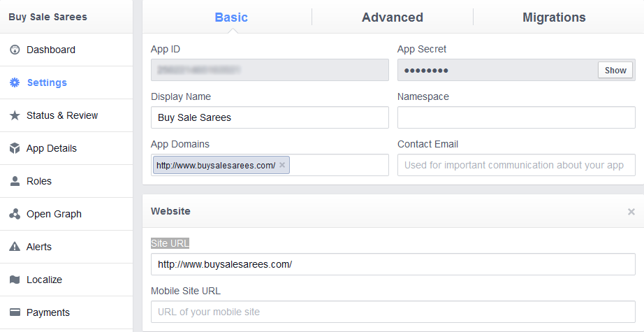Open App Details in the sidebar
644x332 pixels.
66,148
